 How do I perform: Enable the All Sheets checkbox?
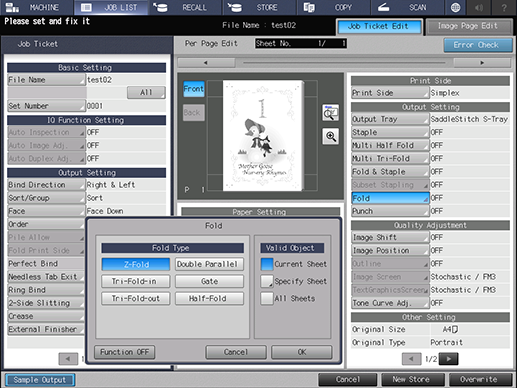[x=267, y=298]
